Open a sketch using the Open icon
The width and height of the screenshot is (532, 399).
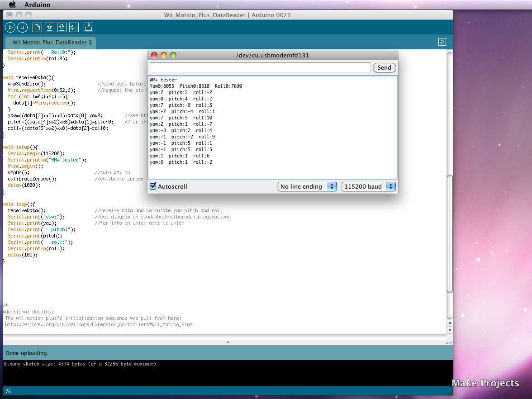coord(50,27)
